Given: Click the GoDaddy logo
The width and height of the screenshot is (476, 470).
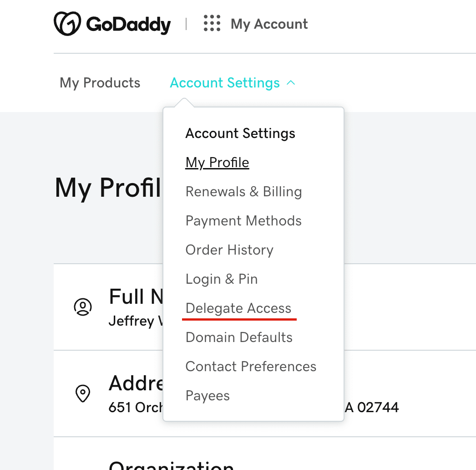Looking at the screenshot, I should click(x=112, y=24).
